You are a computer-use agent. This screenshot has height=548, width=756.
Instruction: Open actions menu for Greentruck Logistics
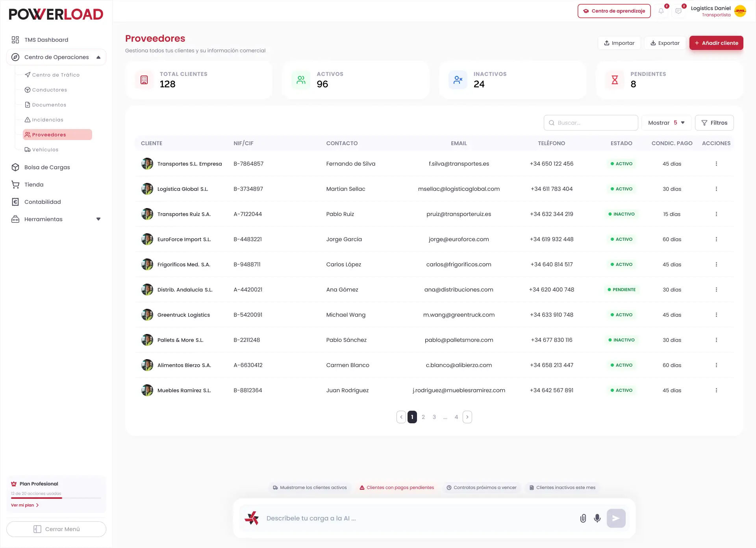(x=716, y=315)
